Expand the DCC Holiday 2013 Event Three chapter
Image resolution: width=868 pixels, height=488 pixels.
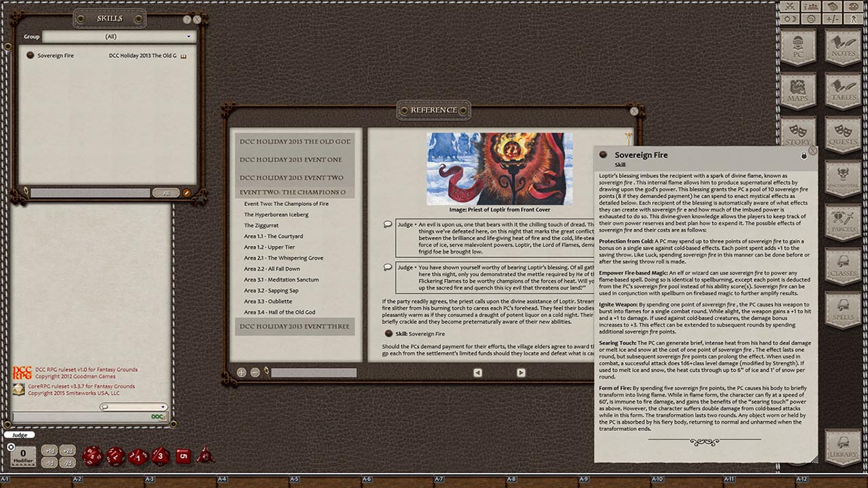(x=294, y=327)
